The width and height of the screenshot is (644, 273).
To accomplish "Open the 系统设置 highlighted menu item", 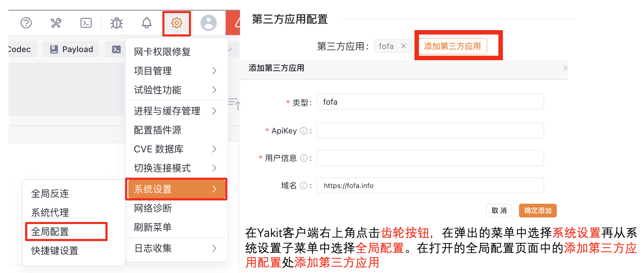I will pos(176,189).
